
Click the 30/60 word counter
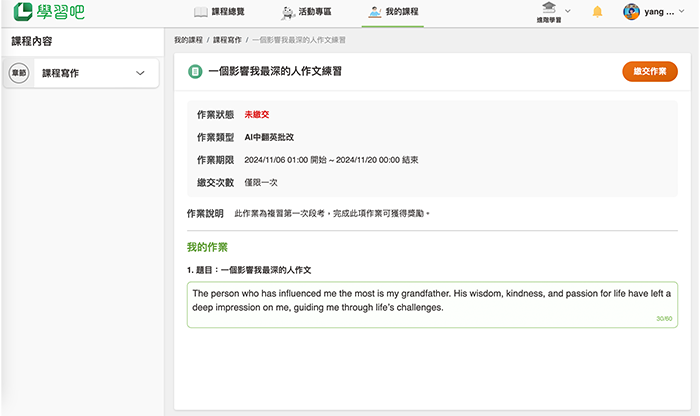coord(664,319)
